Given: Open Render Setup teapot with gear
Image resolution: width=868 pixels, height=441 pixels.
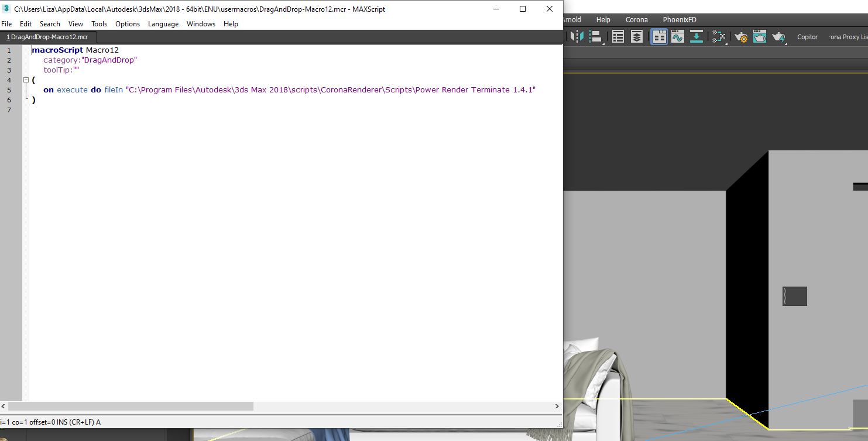Looking at the screenshot, I should pos(741,37).
